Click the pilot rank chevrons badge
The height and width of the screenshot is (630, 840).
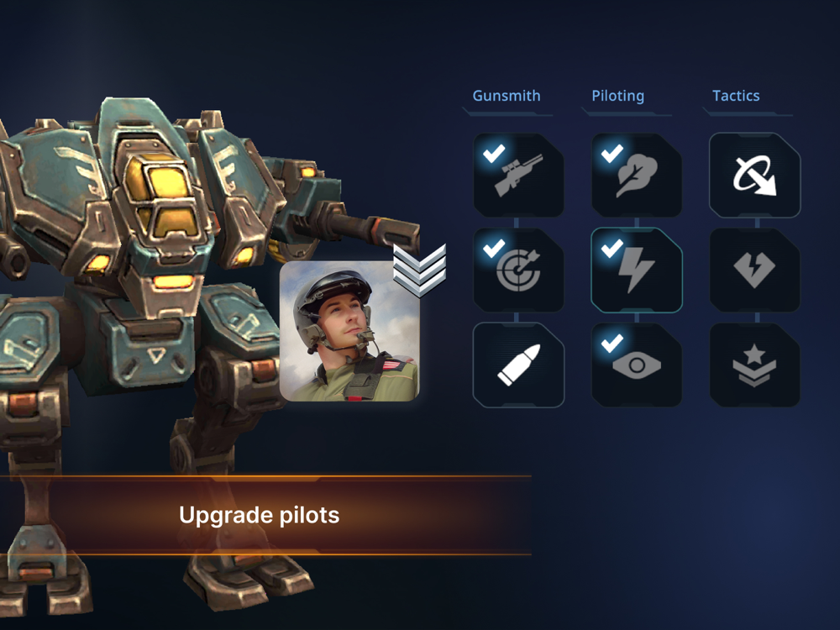point(419,270)
